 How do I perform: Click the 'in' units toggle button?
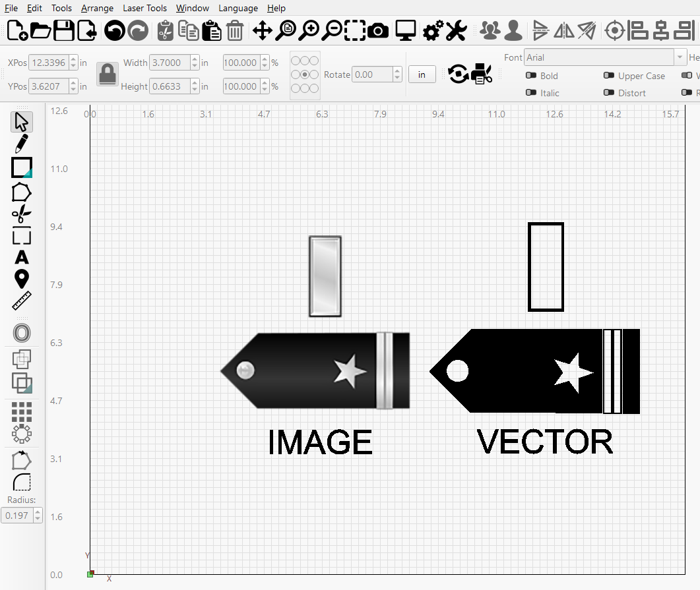422,74
